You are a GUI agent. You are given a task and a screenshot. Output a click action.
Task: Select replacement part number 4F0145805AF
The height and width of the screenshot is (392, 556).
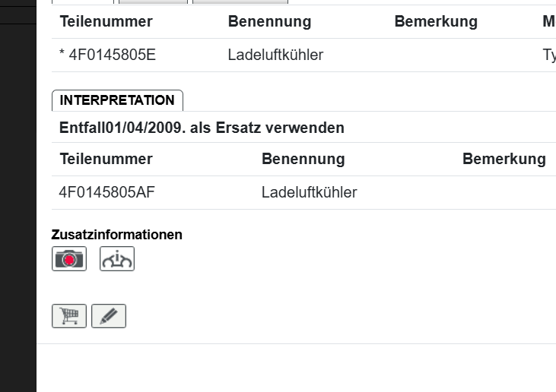pyautogui.click(x=107, y=193)
